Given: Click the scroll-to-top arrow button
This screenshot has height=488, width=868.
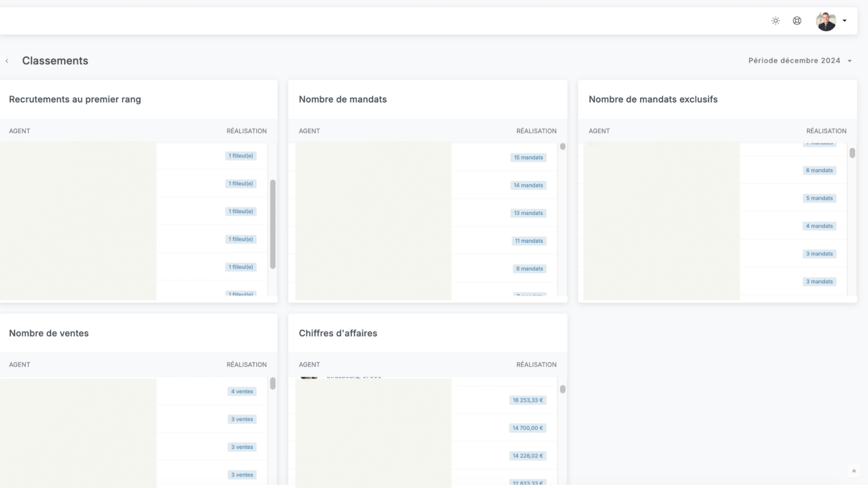Looking at the screenshot, I should pyautogui.click(x=854, y=471).
